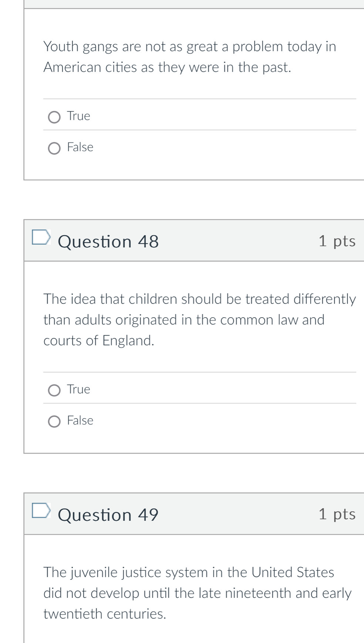Click the common law of England statement

coord(200,319)
